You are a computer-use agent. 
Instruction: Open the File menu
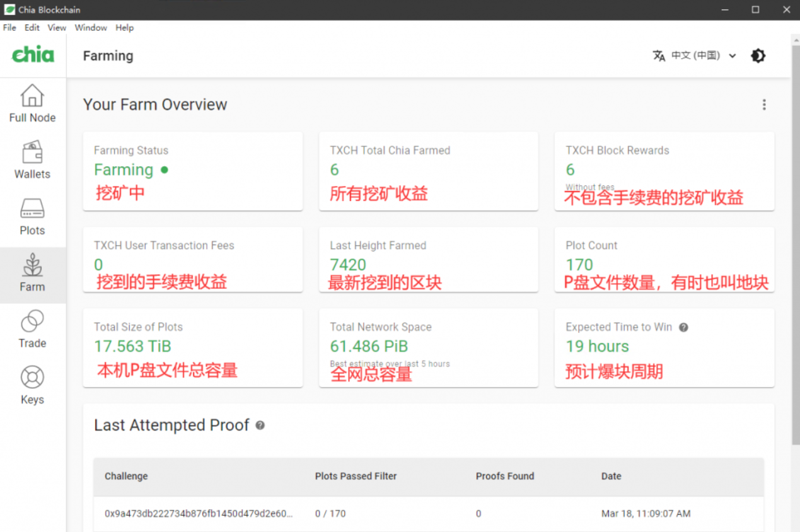[x=9, y=28]
